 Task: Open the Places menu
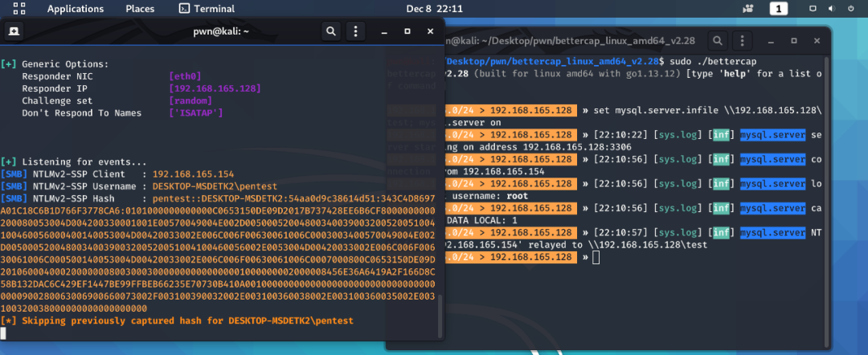(x=140, y=9)
